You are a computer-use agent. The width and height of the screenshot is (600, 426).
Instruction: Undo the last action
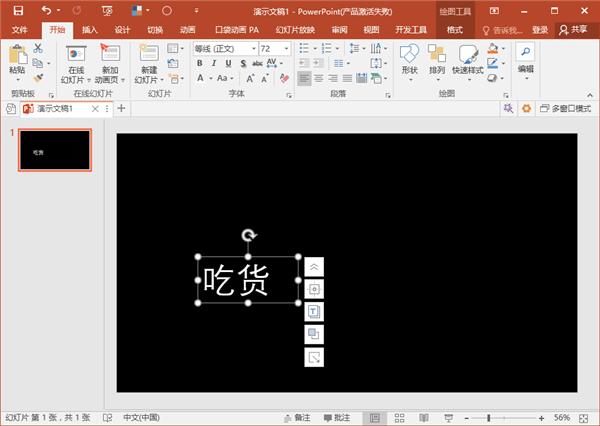(x=46, y=11)
